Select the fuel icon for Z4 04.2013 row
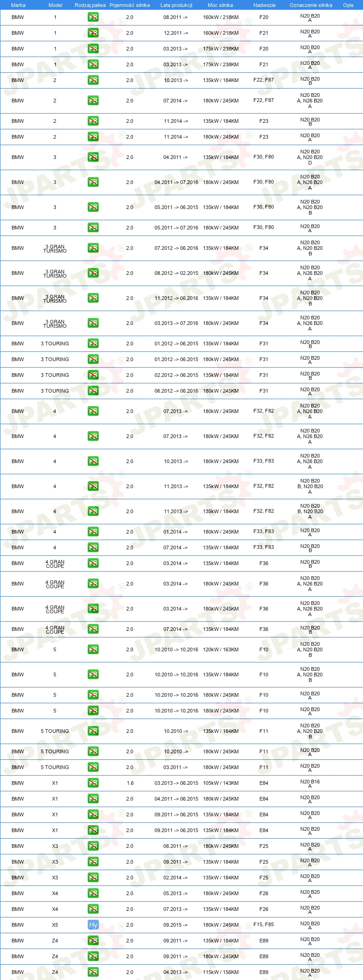Viewport: 363px width, 980px height. click(x=93, y=972)
